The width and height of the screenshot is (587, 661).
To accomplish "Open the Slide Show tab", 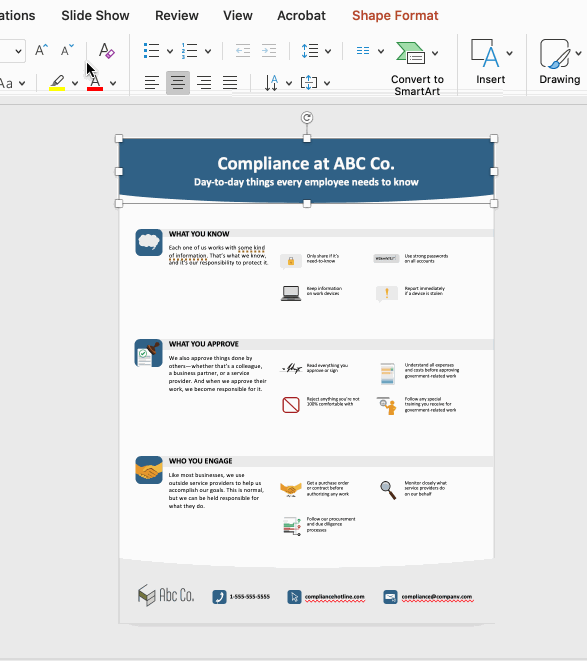I will [x=95, y=16].
